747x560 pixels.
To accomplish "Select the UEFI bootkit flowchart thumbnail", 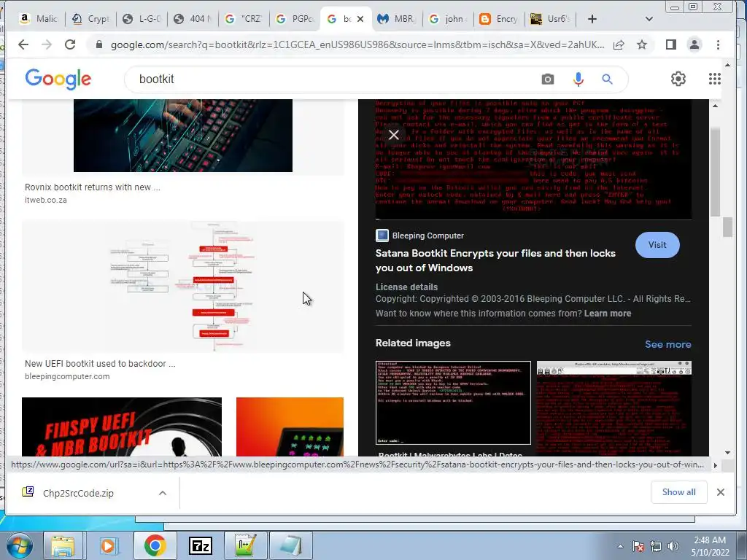I will [183, 286].
